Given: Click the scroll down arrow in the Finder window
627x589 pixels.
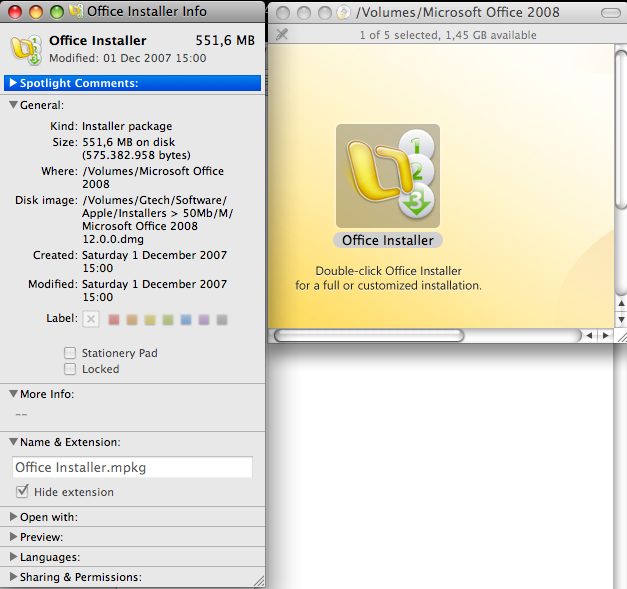Looking at the screenshot, I should (621, 319).
